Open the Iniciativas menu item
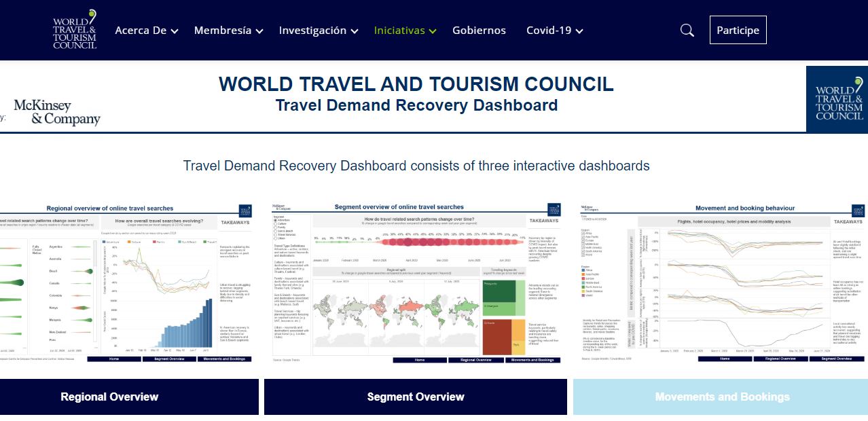 [x=399, y=31]
